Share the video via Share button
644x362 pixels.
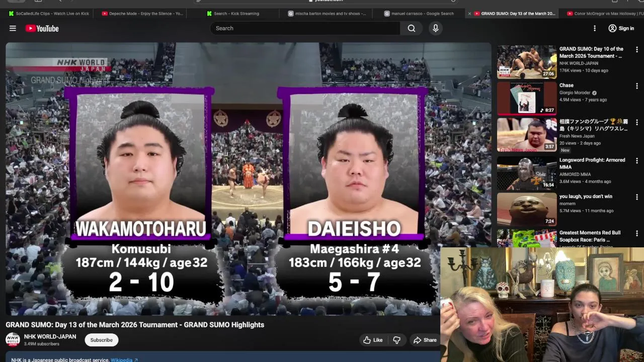coord(425,340)
